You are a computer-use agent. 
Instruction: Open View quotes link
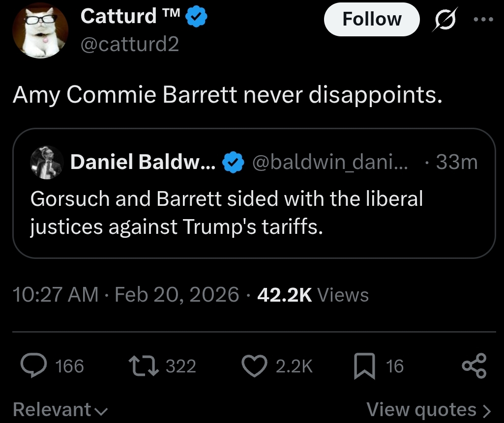429,409
